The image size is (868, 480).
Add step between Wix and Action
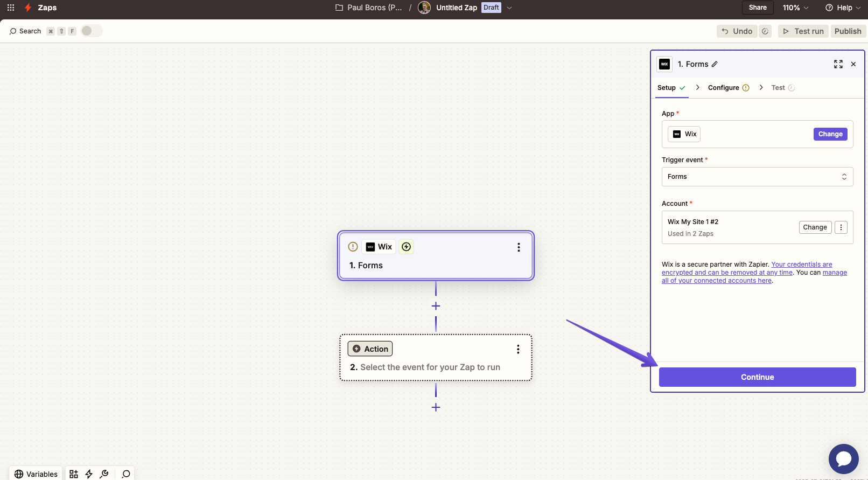tap(436, 306)
